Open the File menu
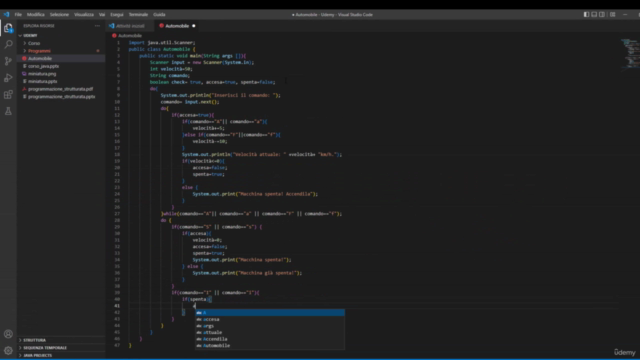 pyautogui.click(x=18, y=14)
